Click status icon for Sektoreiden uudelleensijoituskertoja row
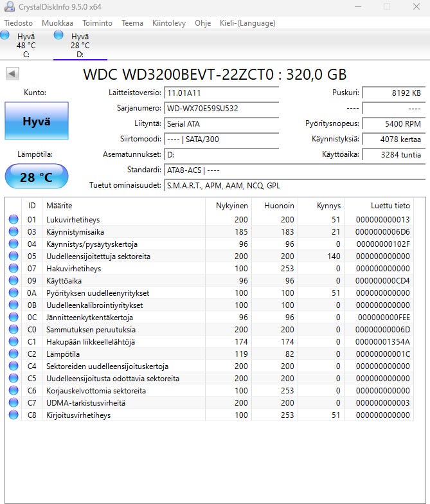Image resolution: width=430 pixels, height=504 pixels. (x=13, y=366)
